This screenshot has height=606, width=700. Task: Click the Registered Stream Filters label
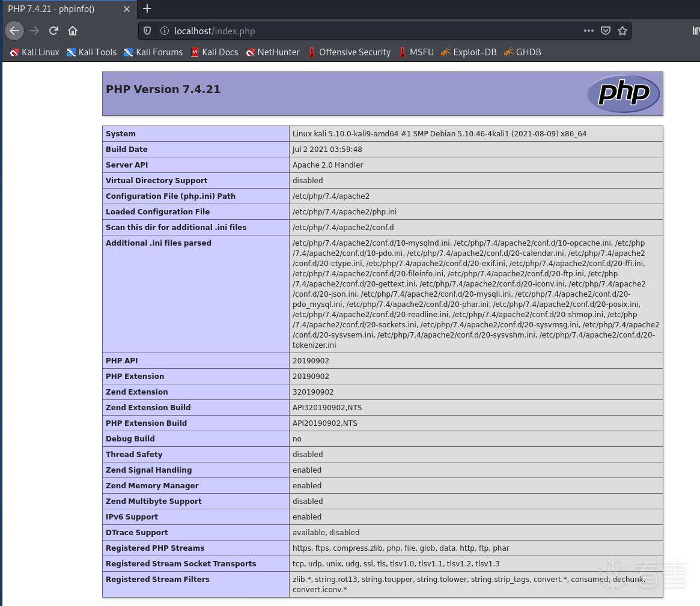[x=157, y=579]
